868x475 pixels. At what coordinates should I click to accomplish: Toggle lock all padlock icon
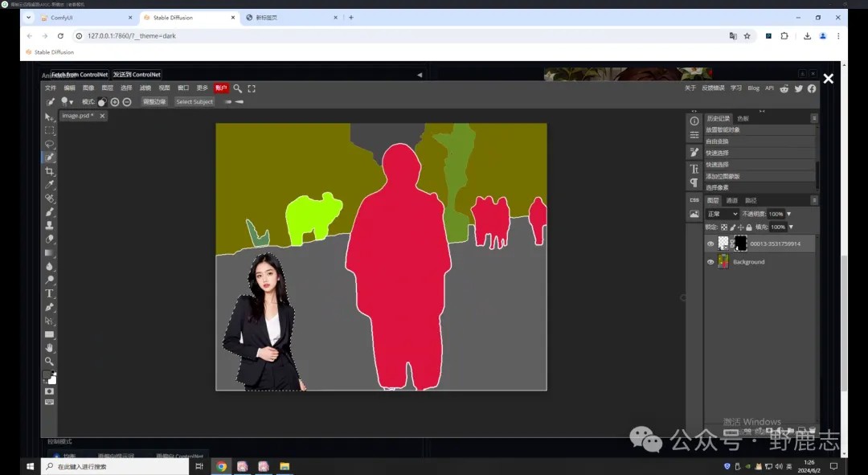tap(748, 227)
